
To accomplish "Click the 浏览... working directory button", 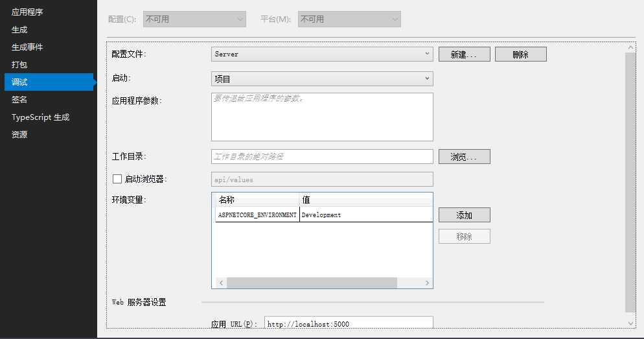I will 464,157.
